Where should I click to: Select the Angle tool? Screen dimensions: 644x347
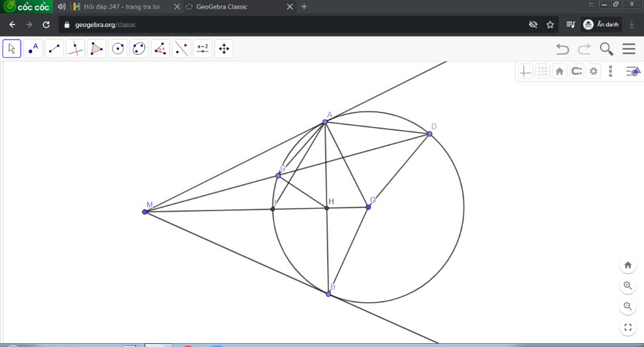(160, 49)
